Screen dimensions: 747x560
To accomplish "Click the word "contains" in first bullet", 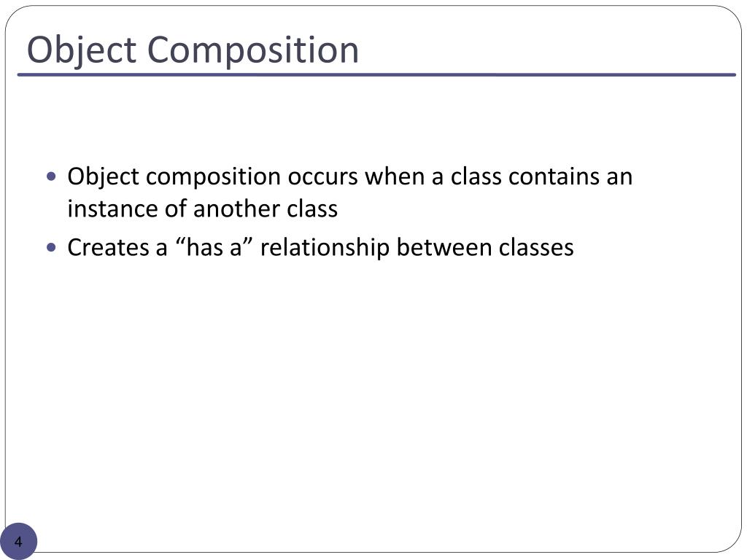I will click(553, 176).
